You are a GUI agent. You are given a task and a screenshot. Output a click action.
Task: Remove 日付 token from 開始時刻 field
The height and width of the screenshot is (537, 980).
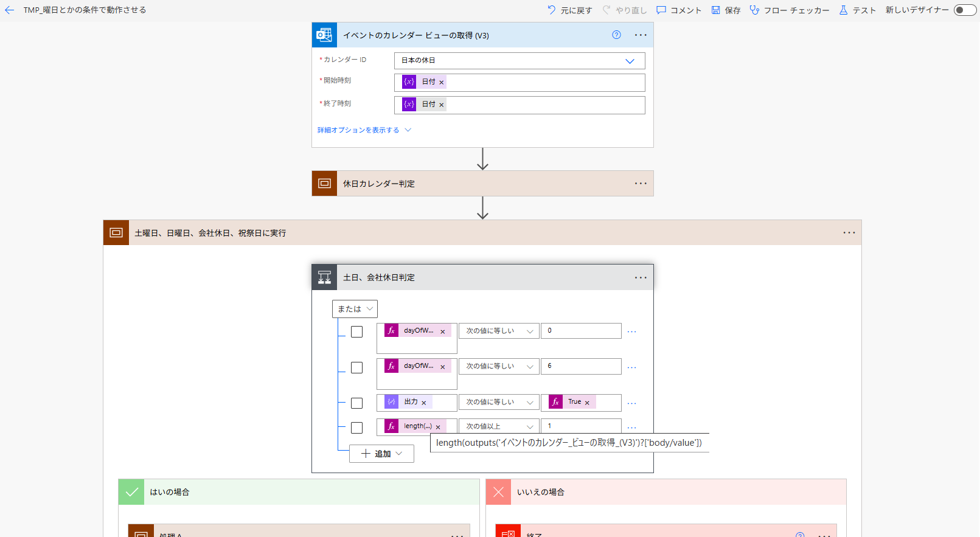[442, 82]
